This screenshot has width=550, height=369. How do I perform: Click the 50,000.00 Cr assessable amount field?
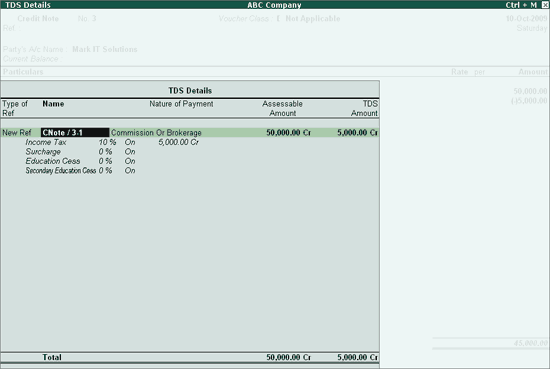(288, 133)
